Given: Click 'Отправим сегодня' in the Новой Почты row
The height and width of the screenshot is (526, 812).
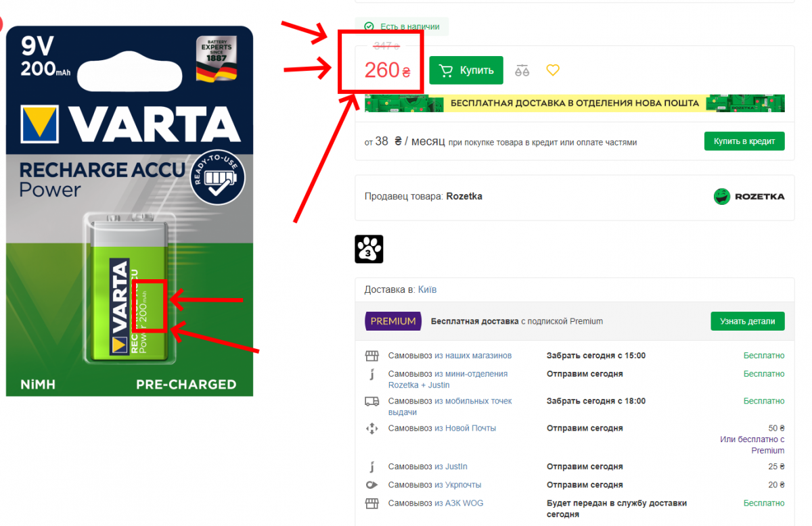Looking at the screenshot, I should tap(585, 428).
